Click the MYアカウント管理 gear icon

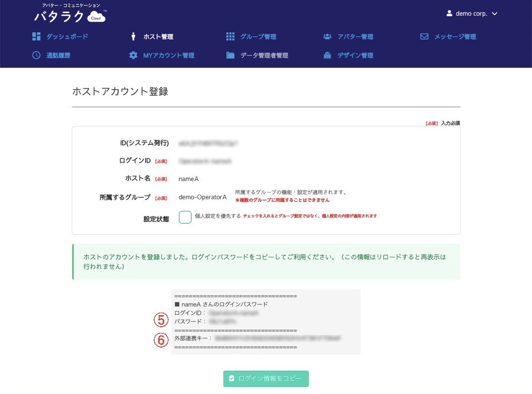133,55
